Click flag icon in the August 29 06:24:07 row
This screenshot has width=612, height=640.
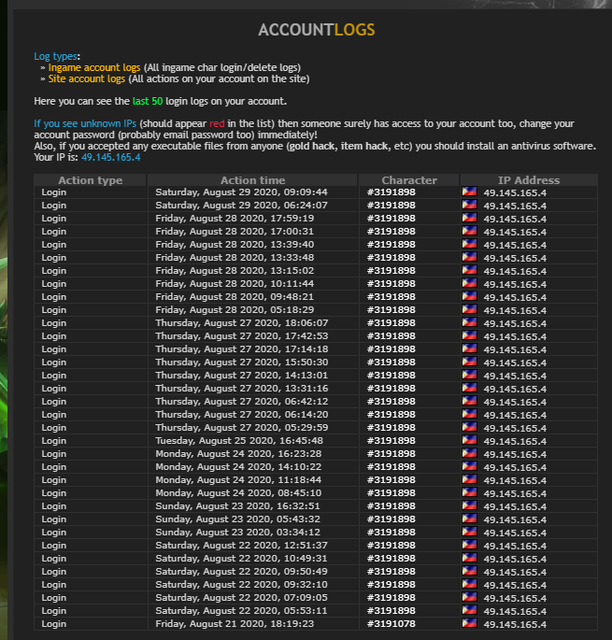tap(469, 204)
